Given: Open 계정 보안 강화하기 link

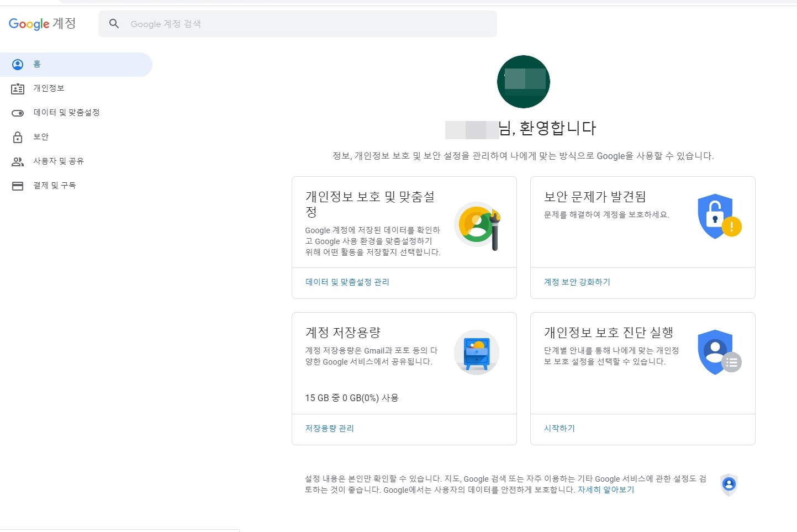Looking at the screenshot, I should pyautogui.click(x=577, y=282).
